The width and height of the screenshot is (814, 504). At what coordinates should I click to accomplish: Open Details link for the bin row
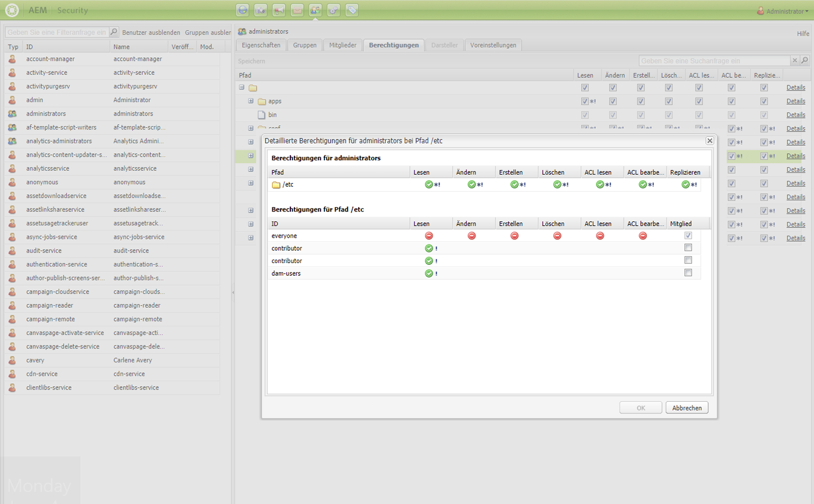tap(795, 115)
